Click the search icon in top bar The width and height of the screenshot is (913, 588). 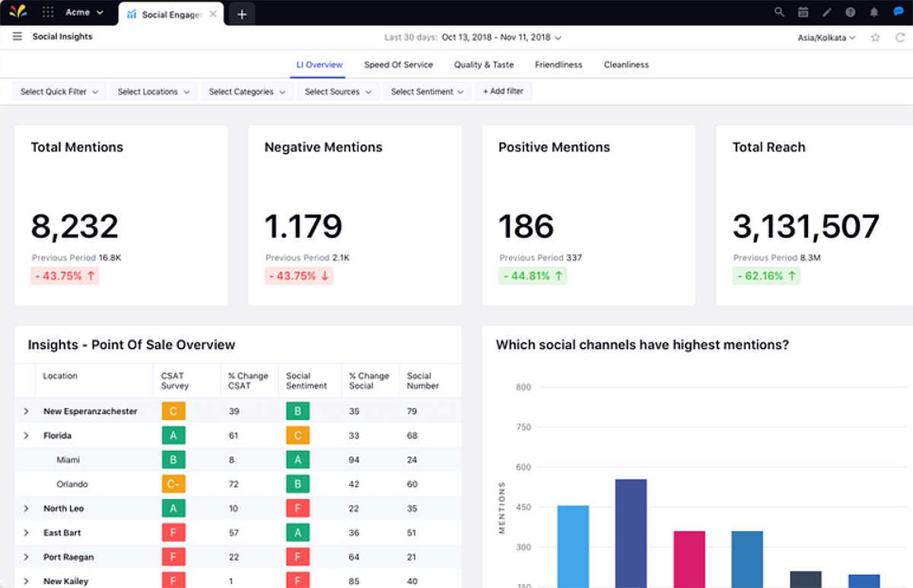point(779,12)
